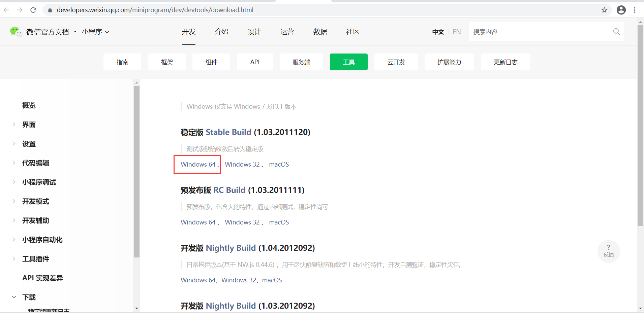
Task: Open the 云开发 sub-navigation tab
Action: pos(396,62)
